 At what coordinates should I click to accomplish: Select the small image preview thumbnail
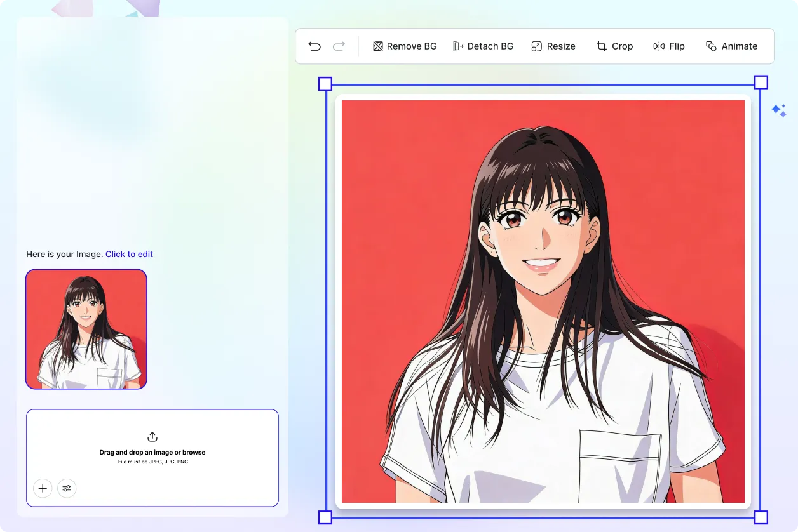(86, 329)
